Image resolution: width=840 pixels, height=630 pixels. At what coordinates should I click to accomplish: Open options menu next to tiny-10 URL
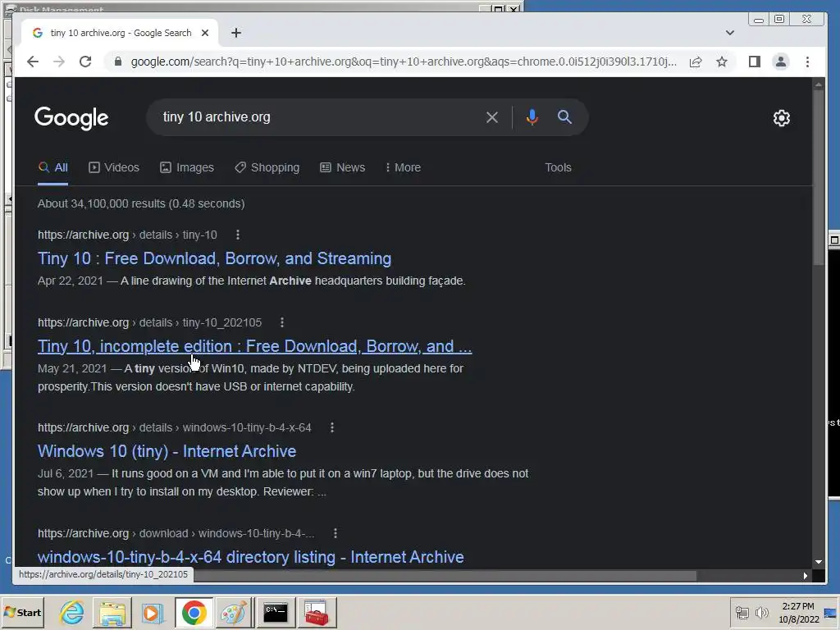coord(238,235)
